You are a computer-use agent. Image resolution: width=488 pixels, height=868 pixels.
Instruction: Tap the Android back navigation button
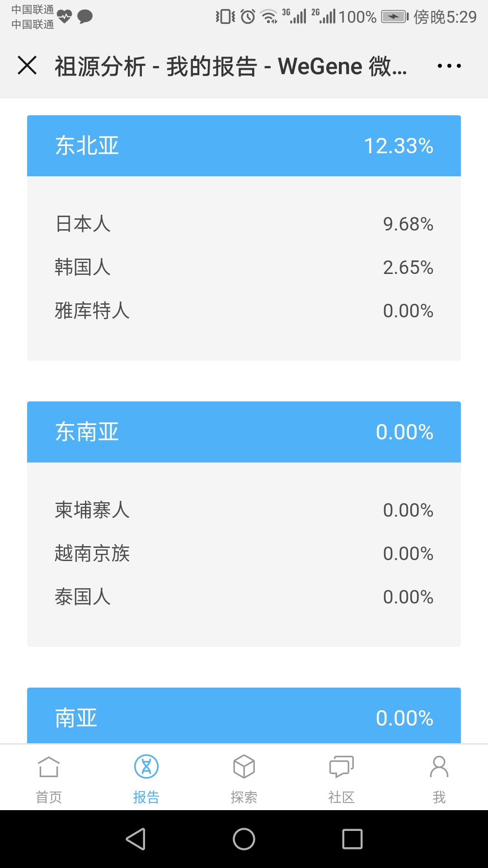[136, 839]
